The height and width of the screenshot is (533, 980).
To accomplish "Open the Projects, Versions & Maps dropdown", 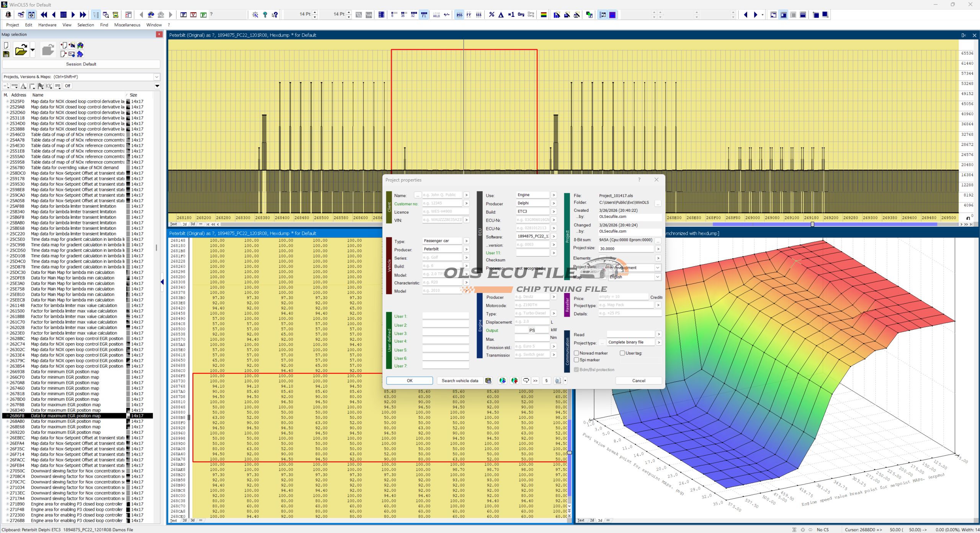I will [x=157, y=77].
